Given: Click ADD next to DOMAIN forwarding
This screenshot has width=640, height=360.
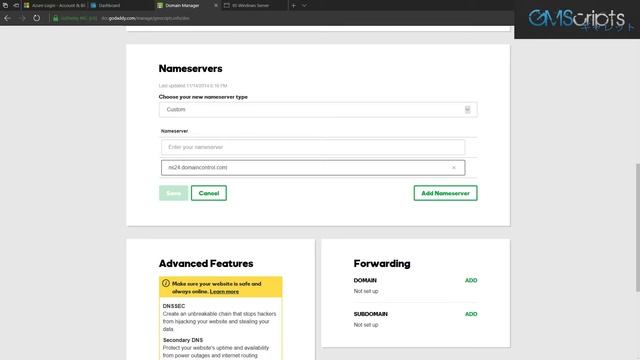Looking at the screenshot, I should coord(471,280).
